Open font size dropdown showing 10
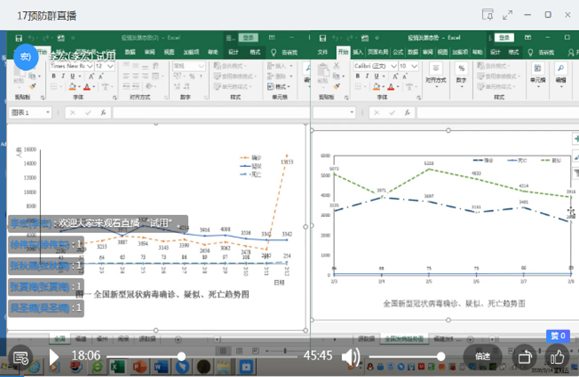 pyautogui.click(x=408, y=66)
